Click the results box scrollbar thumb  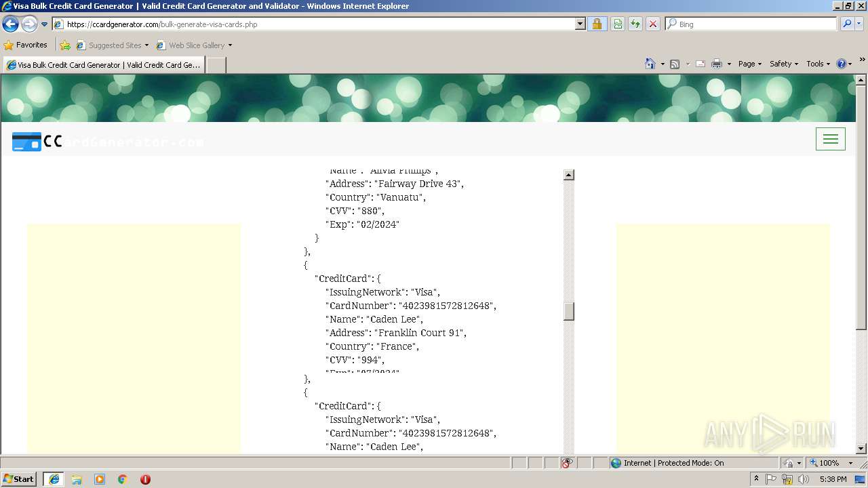(568, 311)
